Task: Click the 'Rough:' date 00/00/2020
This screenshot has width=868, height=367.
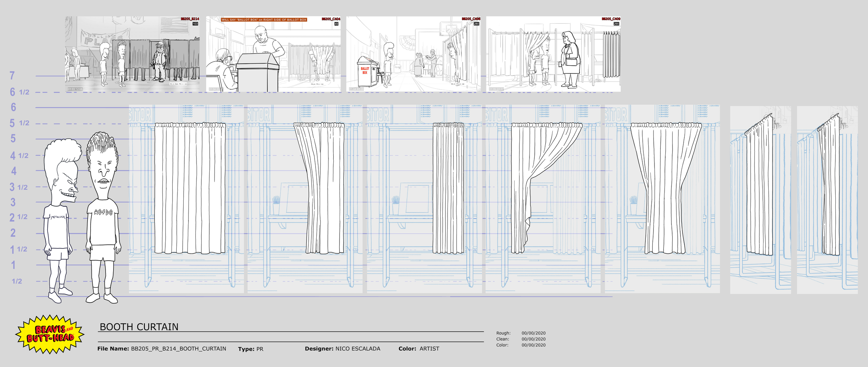Action: 533,333
